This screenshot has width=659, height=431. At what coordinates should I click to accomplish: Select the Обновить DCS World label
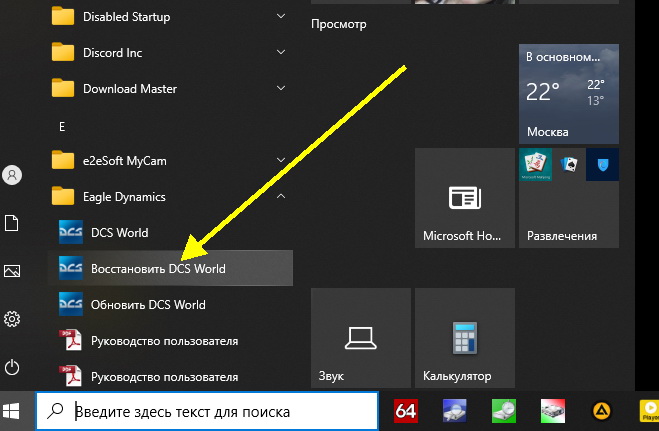pos(148,305)
